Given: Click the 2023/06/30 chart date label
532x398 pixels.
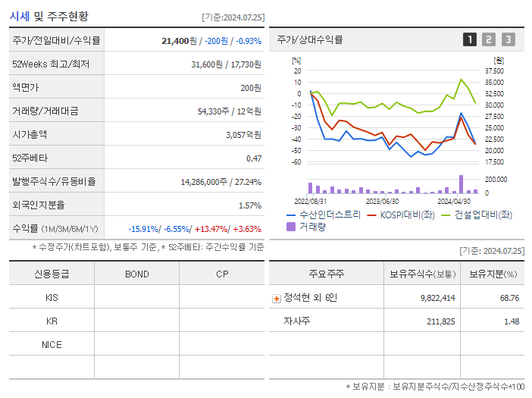Looking at the screenshot, I should click(382, 202).
